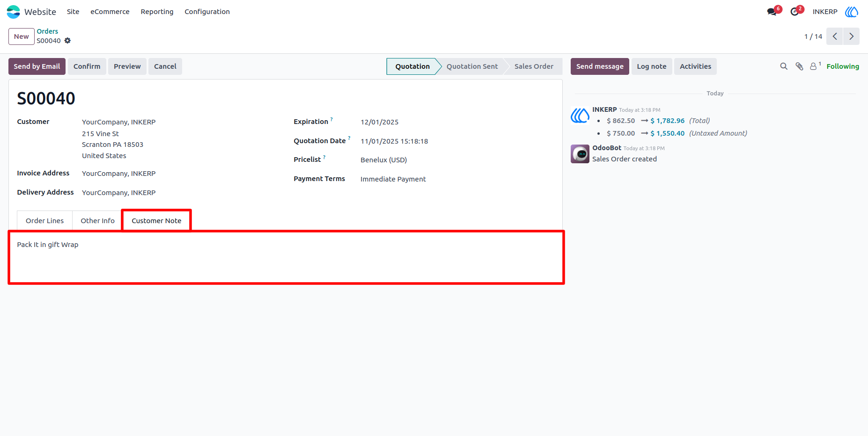
Task: Select the Customer Note tab
Action: point(156,221)
